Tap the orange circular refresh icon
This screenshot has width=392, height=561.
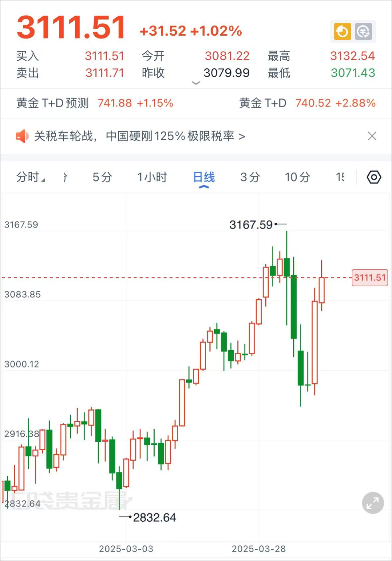(x=342, y=32)
